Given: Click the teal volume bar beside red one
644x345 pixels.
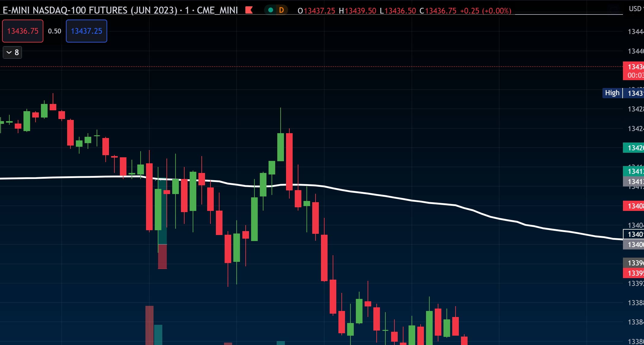Looking at the screenshot, I should (158, 335).
